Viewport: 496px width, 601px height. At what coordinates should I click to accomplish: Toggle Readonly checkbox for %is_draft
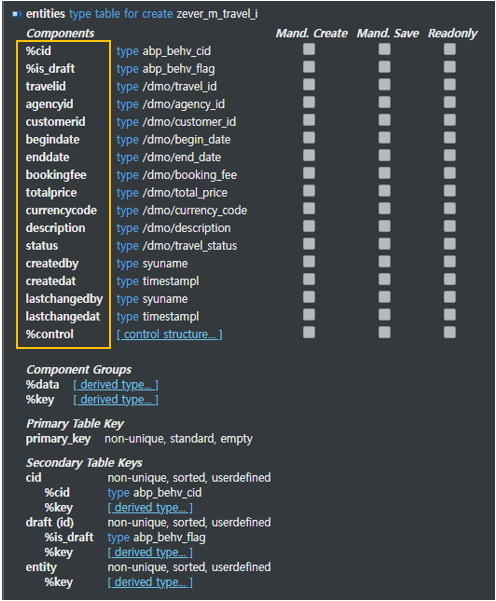[x=450, y=67]
